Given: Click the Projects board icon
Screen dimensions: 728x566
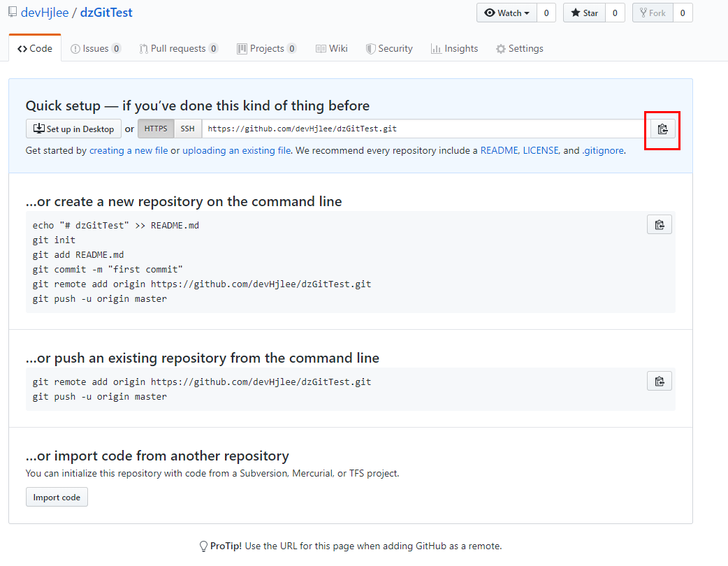Looking at the screenshot, I should [242, 49].
